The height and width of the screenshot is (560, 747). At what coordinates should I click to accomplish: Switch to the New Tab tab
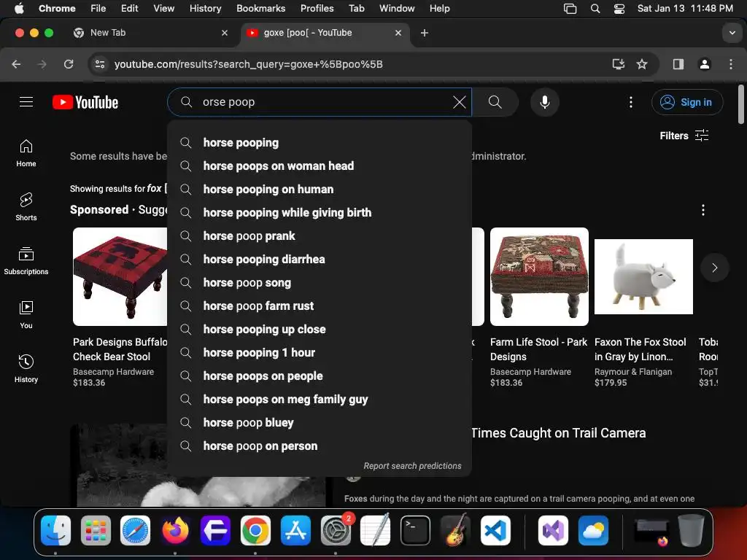pyautogui.click(x=150, y=33)
